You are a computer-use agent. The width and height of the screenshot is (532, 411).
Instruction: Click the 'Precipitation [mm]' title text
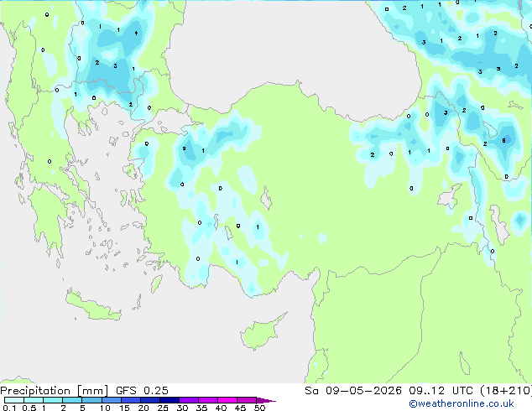(55, 391)
